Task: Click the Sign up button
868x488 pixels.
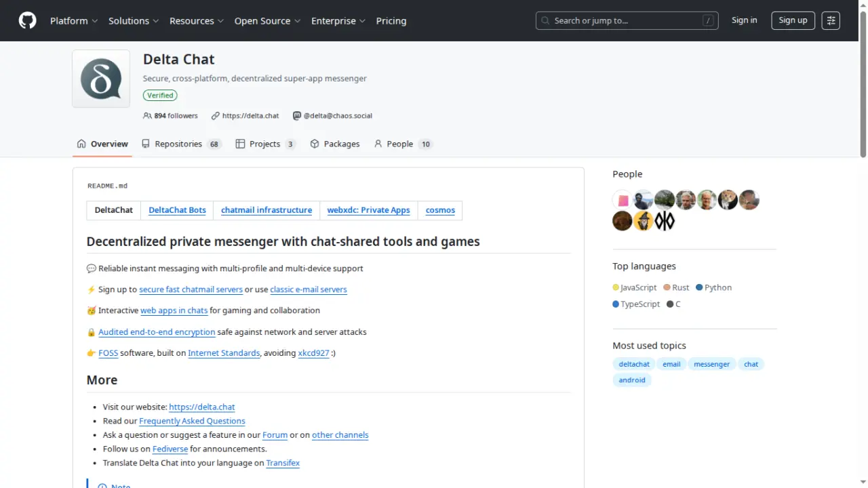Action: point(793,20)
